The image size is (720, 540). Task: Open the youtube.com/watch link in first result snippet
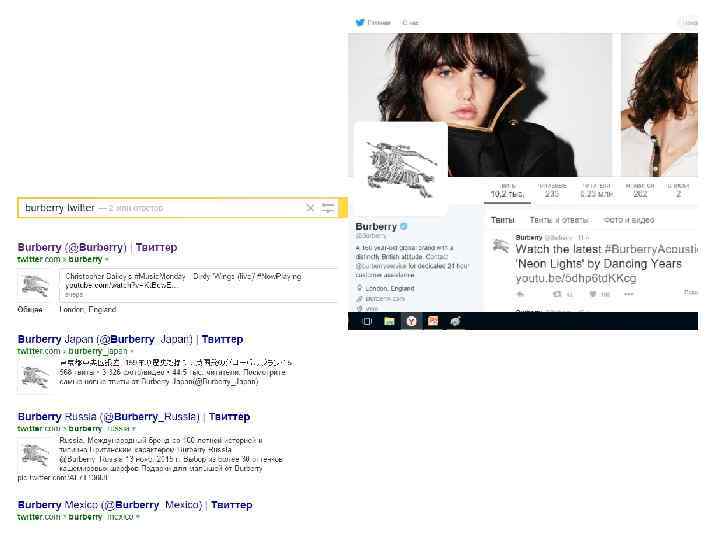point(120,285)
